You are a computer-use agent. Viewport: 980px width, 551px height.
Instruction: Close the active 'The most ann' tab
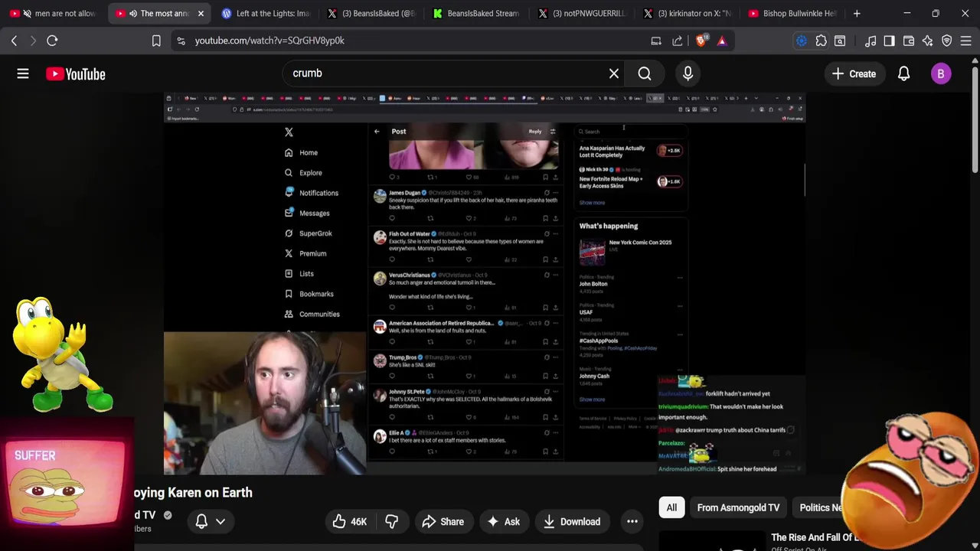pos(201,13)
